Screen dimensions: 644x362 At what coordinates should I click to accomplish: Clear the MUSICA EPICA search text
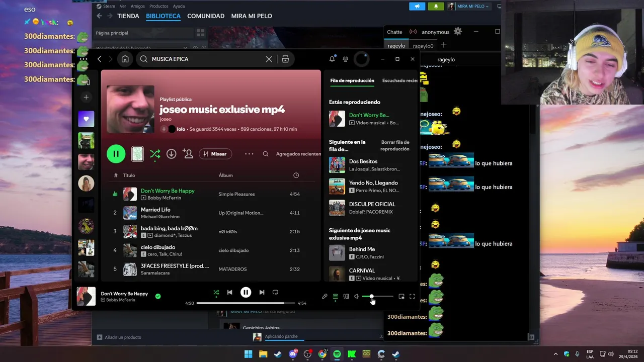point(269,59)
